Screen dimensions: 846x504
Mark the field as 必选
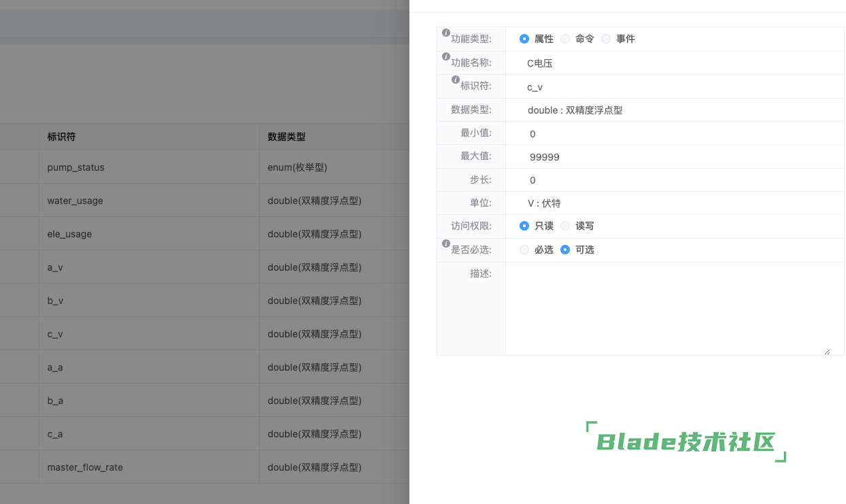point(524,250)
